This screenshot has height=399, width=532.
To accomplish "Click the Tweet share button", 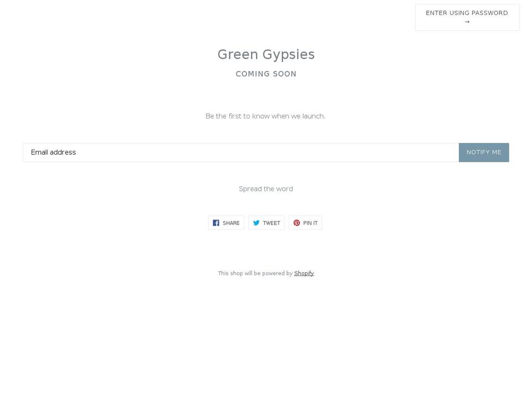I will [x=267, y=223].
